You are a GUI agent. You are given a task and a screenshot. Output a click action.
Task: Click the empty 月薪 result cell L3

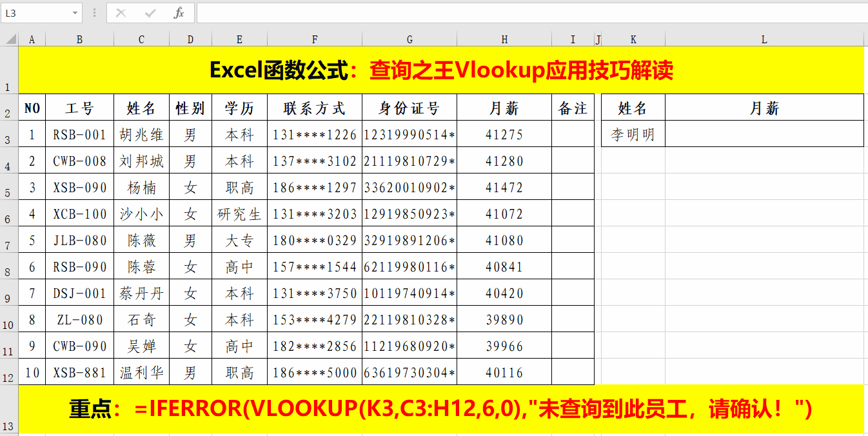764,134
